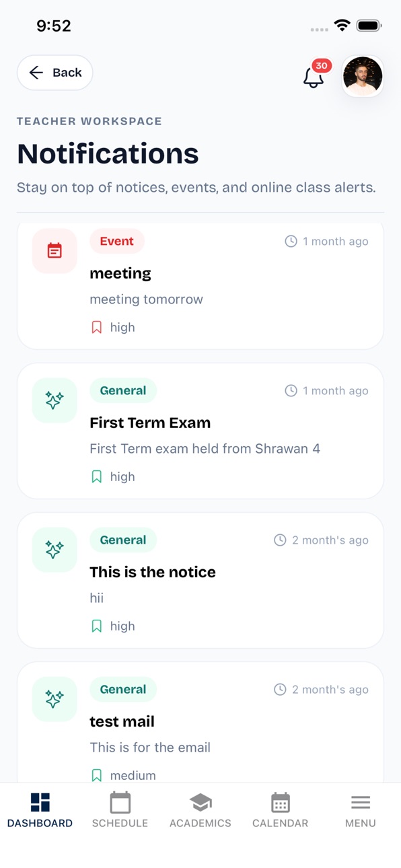Open the Menu tab

click(361, 810)
